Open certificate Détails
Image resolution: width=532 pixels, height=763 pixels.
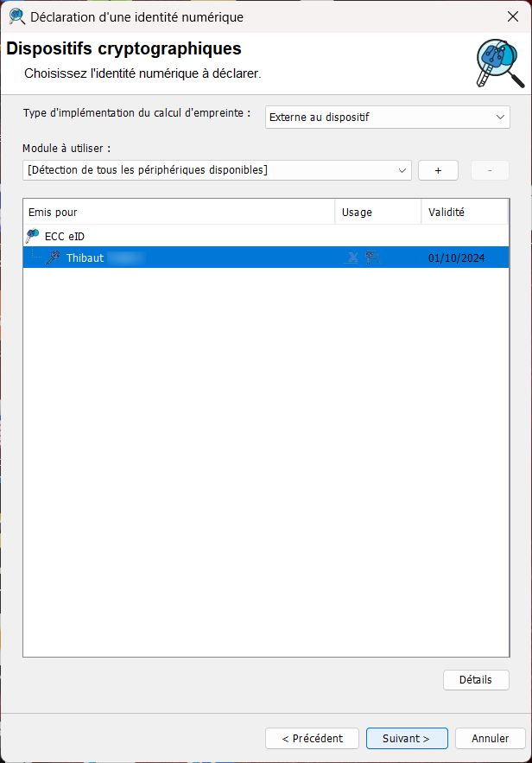(x=476, y=680)
